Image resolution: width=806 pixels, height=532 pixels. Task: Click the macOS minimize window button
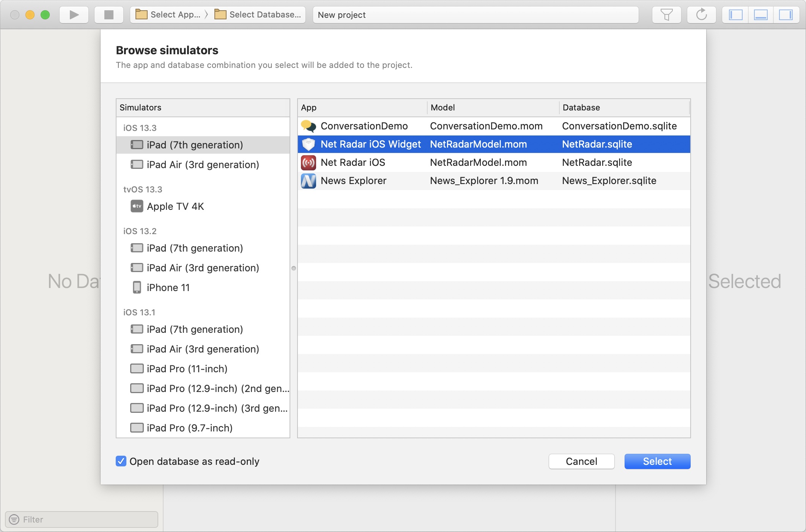click(x=30, y=15)
